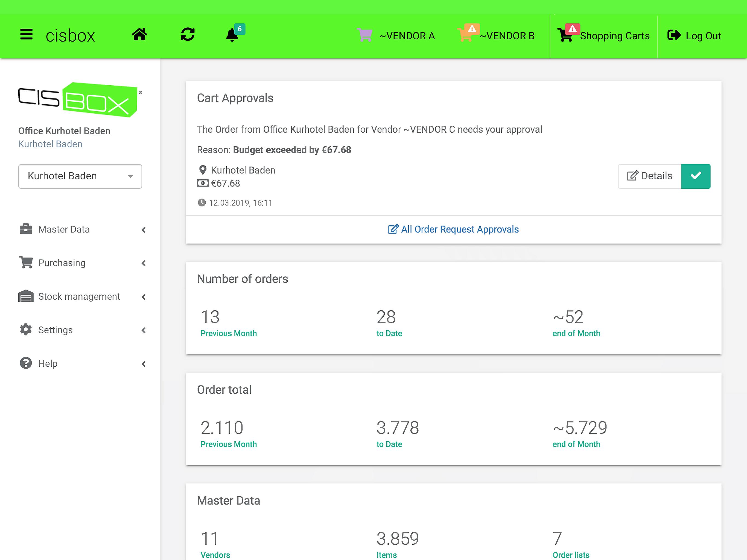
Task: Click the cisbox logo image
Action: [80, 100]
